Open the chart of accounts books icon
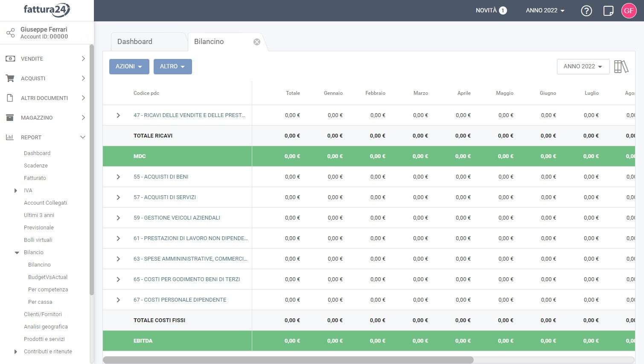 [621, 67]
